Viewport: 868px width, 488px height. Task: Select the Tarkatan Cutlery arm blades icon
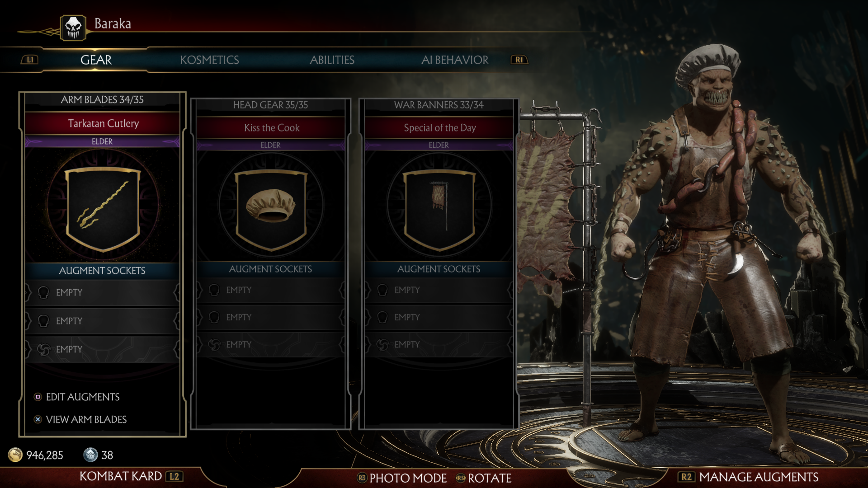point(103,208)
